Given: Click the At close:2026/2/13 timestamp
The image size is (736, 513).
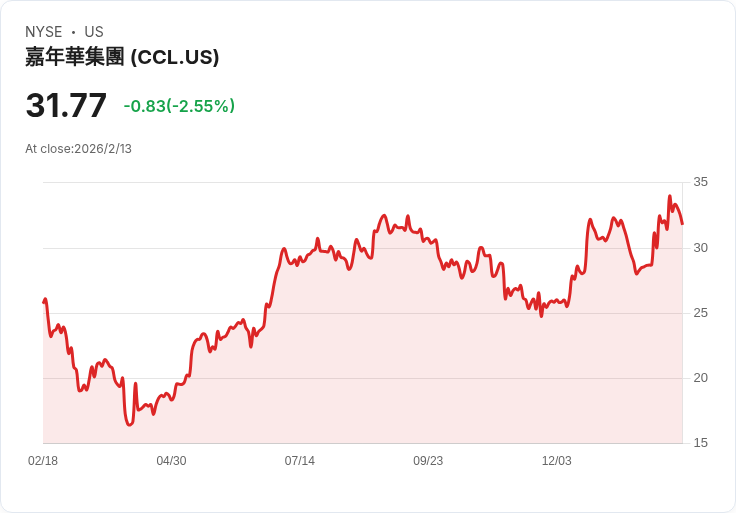Looking at the screenshot, I should click(78, 149).
